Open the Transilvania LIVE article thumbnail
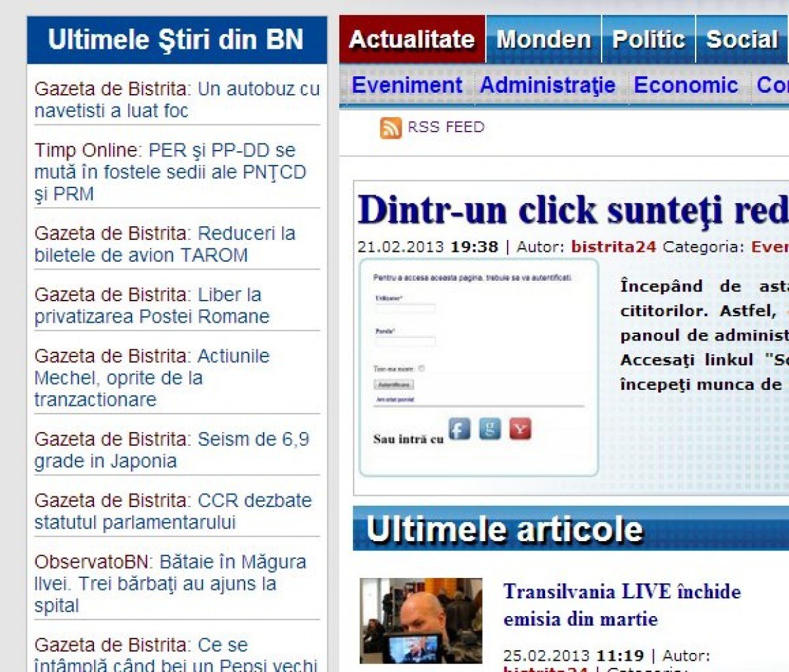Screen dimensions: 789x672 tap(421, 620)
